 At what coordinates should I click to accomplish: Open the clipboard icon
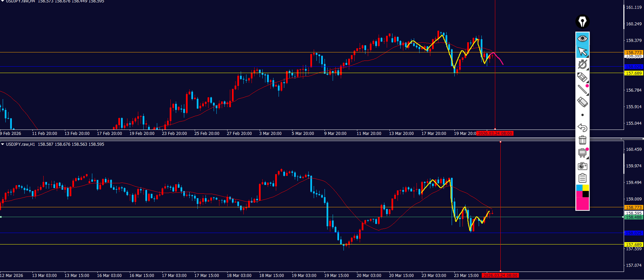582,178
